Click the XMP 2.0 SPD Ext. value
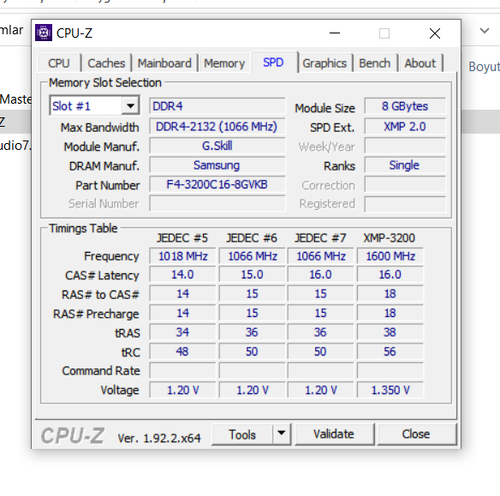This screenshot has height=496, width=500. pos(405,126)
